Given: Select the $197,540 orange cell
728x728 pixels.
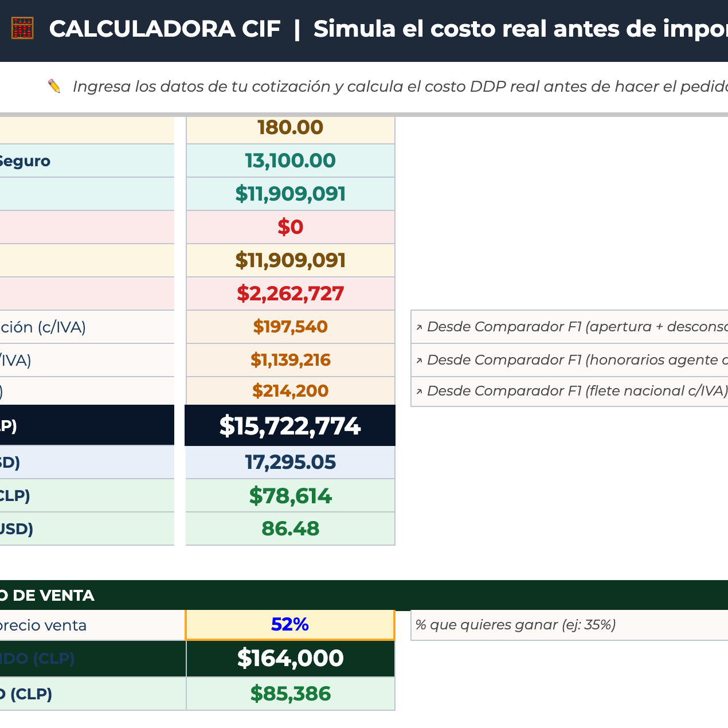Looking at the screenshot, I should click(x=290, y=327).
